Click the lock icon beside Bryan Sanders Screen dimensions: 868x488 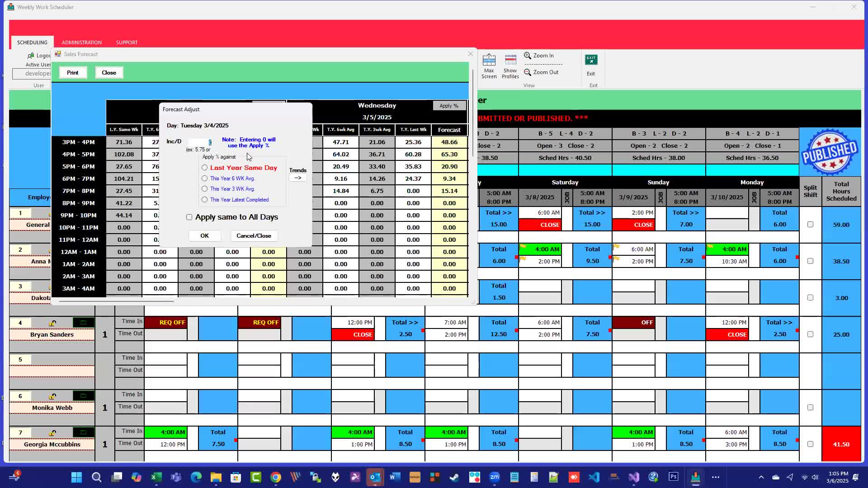[53, 323]
